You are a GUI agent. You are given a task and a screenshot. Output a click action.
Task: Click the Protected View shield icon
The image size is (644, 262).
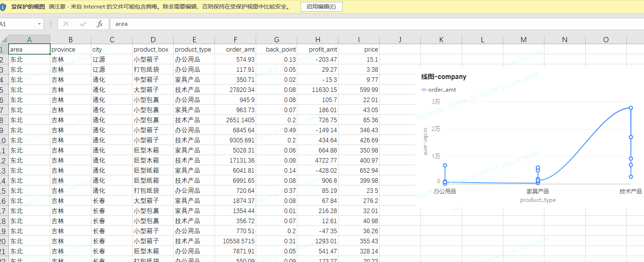[x=3, y=7]
